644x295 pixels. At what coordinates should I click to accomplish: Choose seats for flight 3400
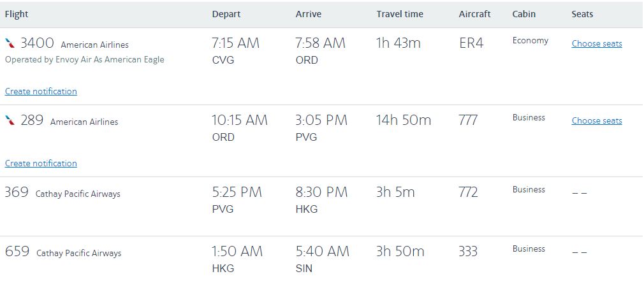pyautogui.click(x=596, y=44)
